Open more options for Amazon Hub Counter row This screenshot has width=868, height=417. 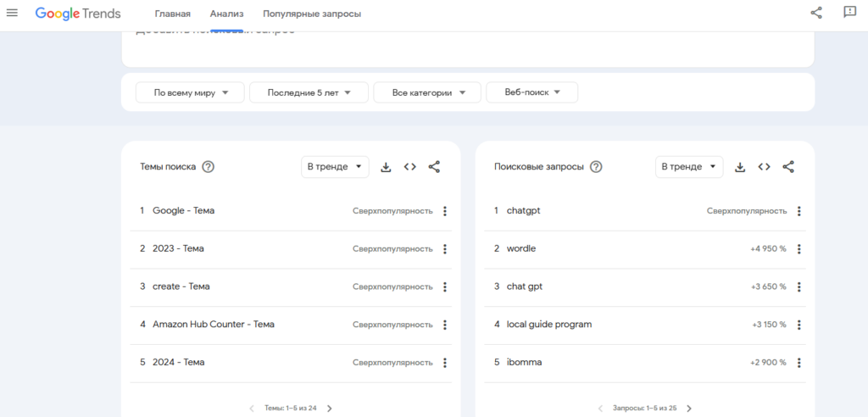coord(444,325)
